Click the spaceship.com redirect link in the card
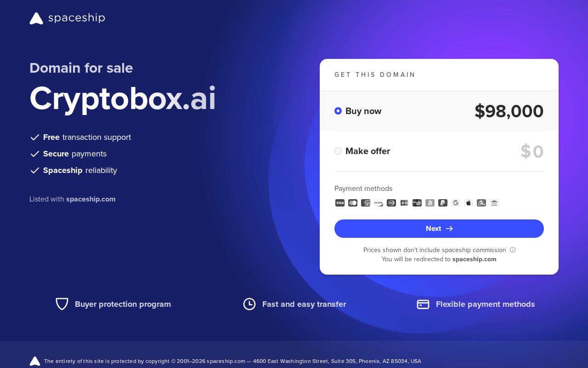The height and width of the screenshot is (368, 588). [475, 259]
